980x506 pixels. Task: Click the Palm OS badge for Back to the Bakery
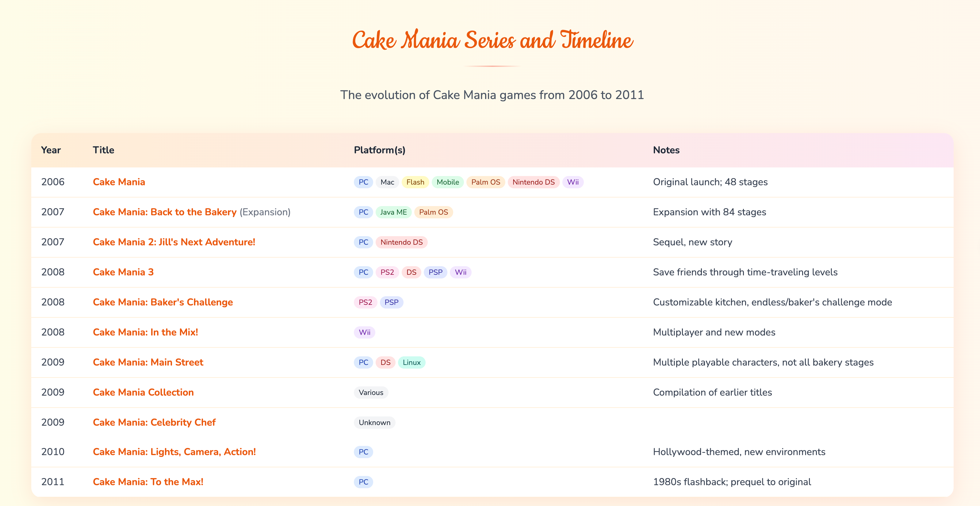[x=433, y=212]
